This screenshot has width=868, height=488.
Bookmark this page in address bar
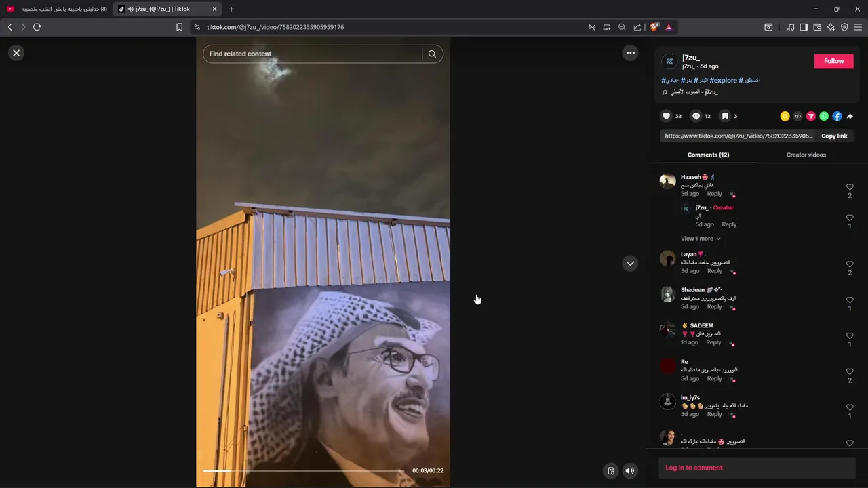click(x=179, y=27)
